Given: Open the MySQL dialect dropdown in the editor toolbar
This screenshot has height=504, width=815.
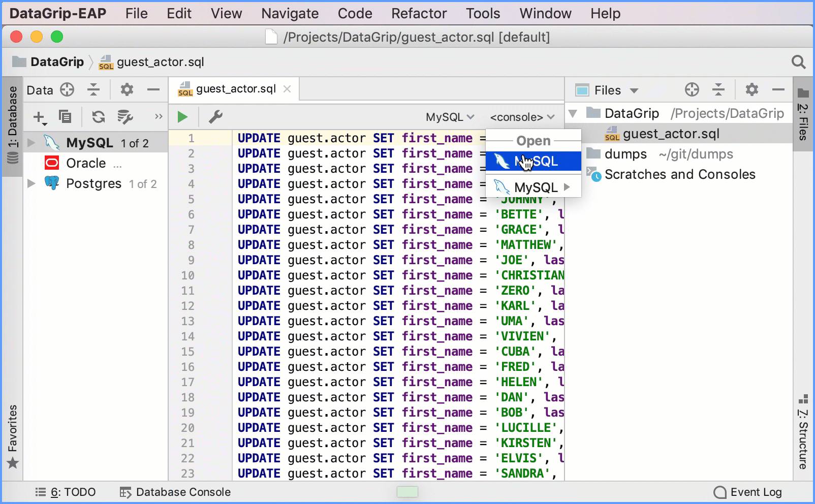Looking at the screenshot, I should (x=450, y=117).
